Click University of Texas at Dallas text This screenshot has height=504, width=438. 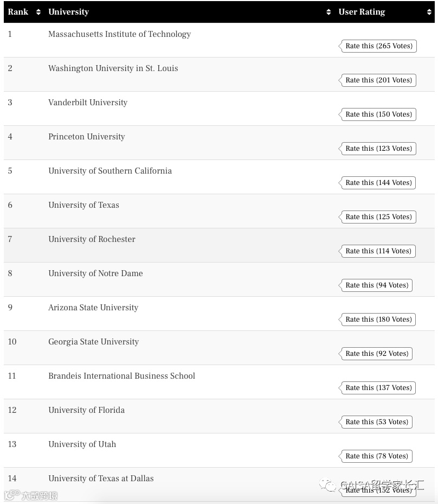101,479
